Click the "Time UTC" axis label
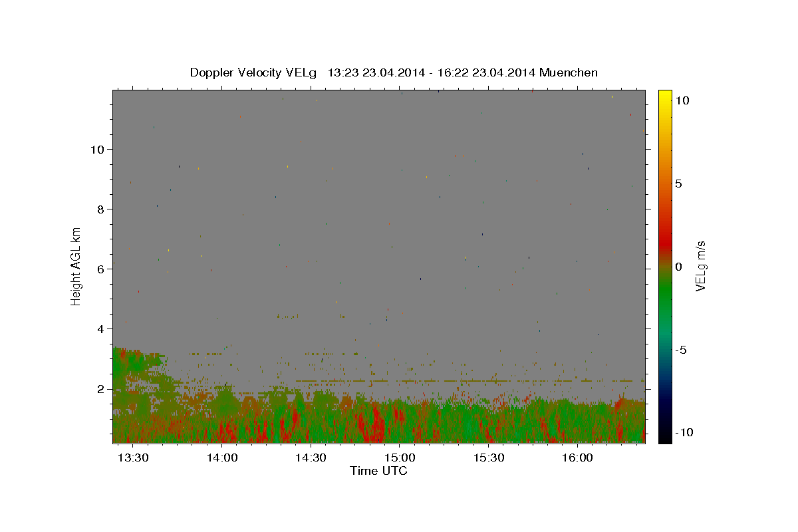This screenshot has width=798, height=532. [378, 471]
